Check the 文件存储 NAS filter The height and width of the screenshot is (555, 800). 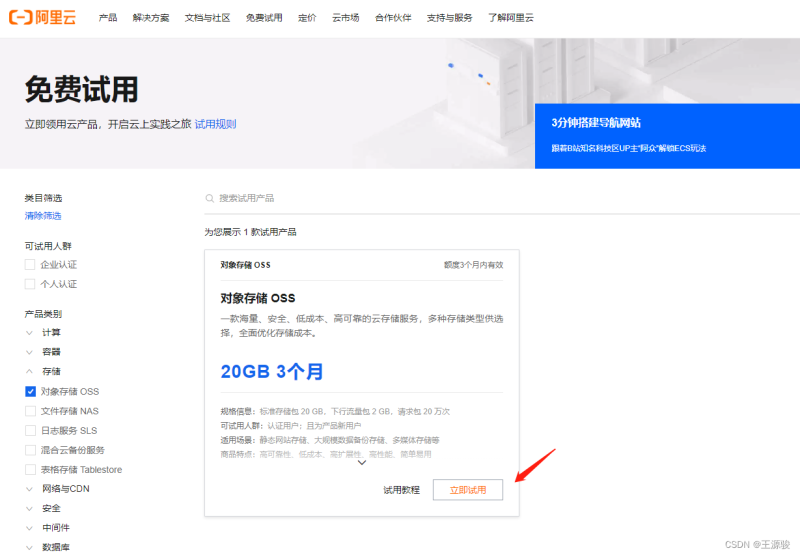pyautogui.click(x=30, y=411)
